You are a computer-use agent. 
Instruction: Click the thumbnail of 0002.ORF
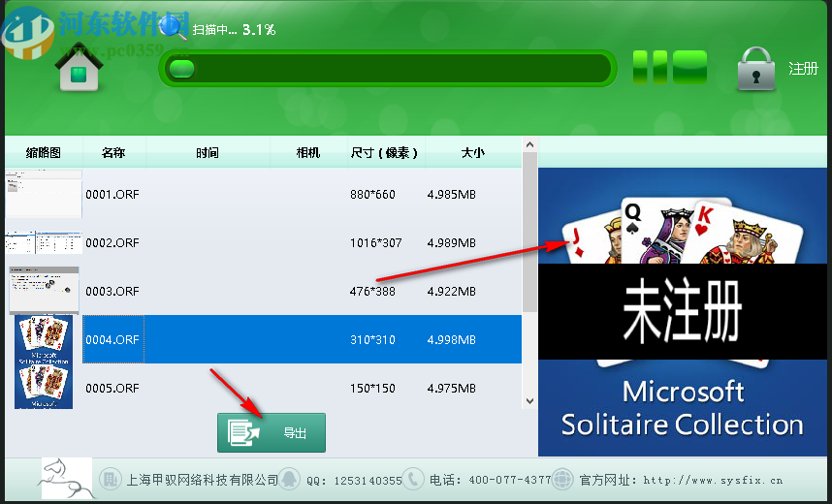(x=44, y=242)
